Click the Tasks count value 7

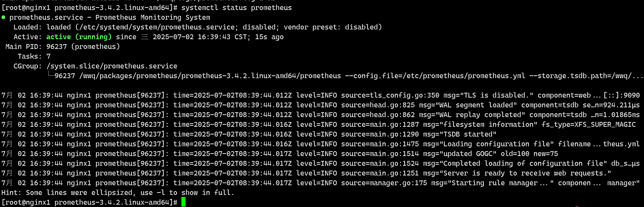[48, 56]
